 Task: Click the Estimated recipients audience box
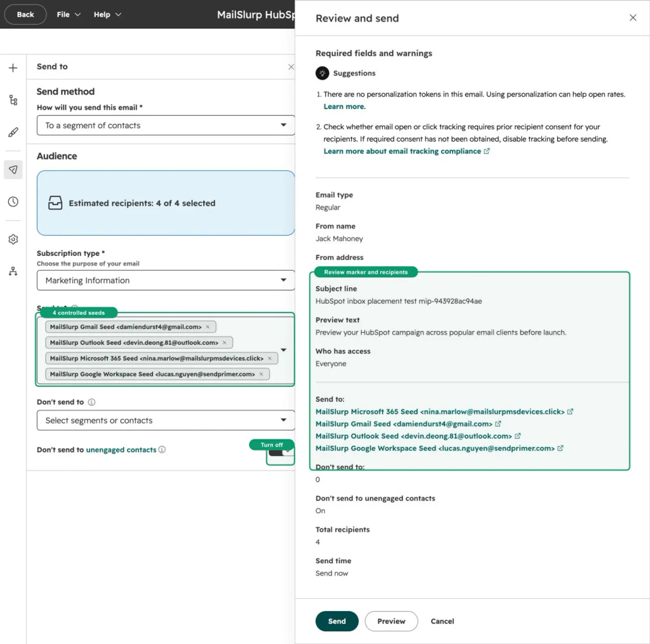pyautogui.click(x=166, y=203)
